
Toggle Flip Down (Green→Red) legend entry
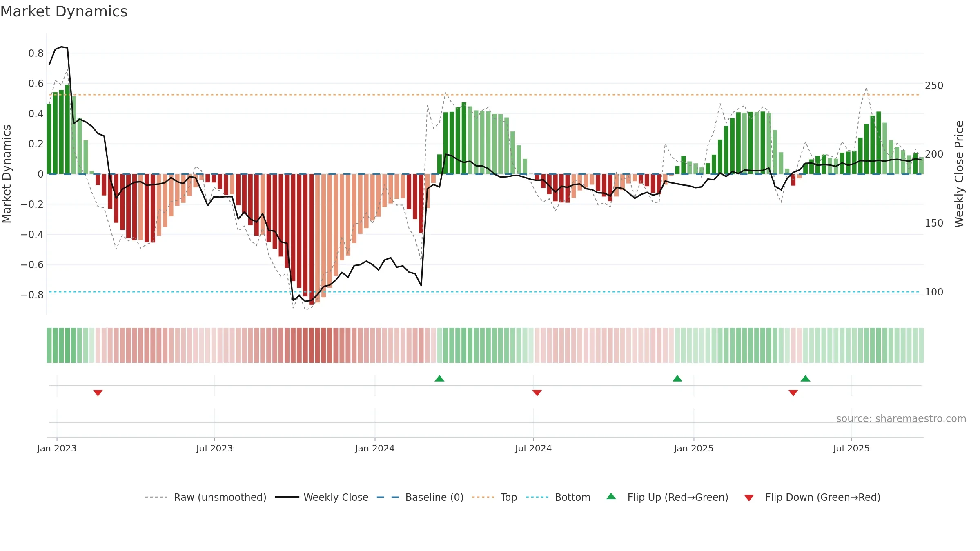point(812,497)
